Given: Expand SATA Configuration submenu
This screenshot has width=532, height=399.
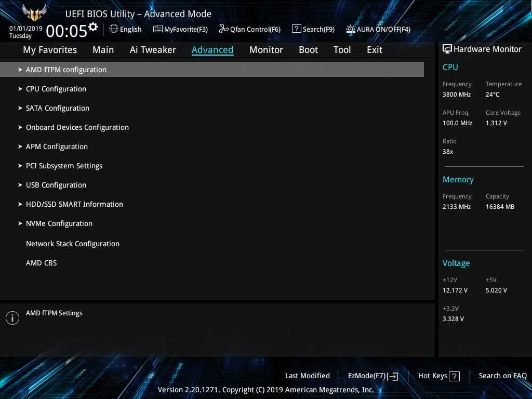Looking at the screenshot, I should point(57,108).
